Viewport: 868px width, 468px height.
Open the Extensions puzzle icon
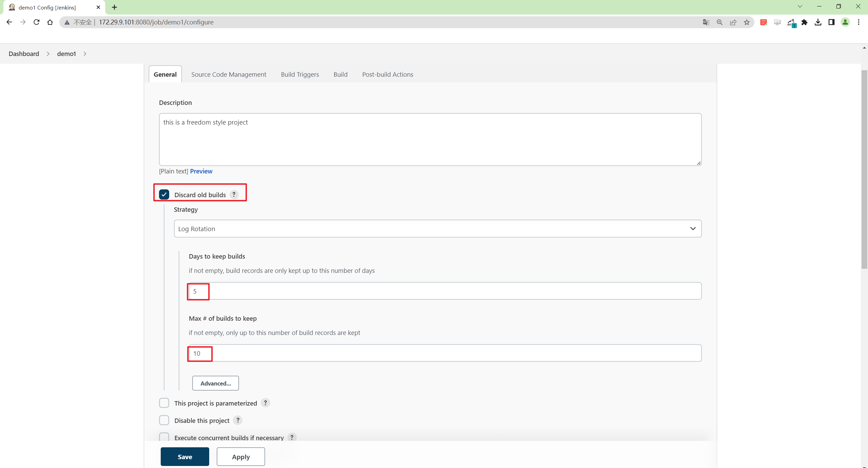pos(804,22)
